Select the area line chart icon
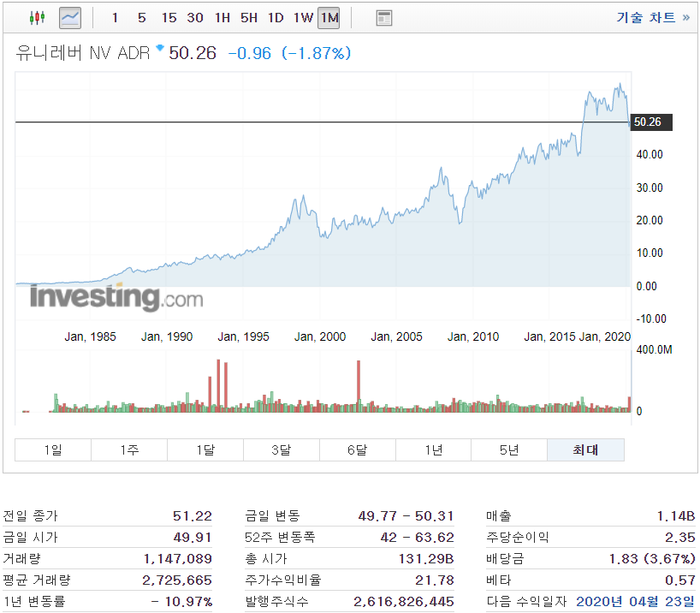This screenshot has height=613, width=700. (x=70, y=18)
